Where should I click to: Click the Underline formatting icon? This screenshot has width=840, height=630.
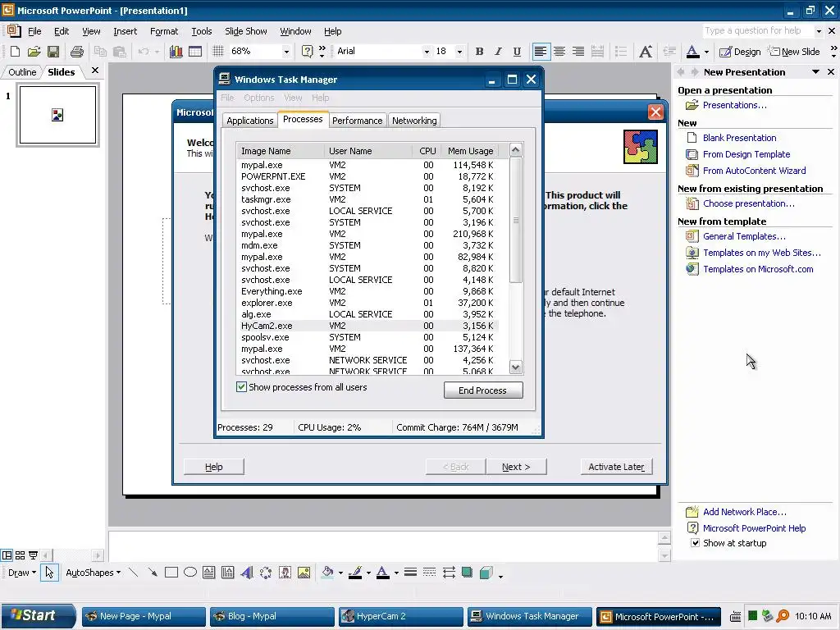coord(517,52)
